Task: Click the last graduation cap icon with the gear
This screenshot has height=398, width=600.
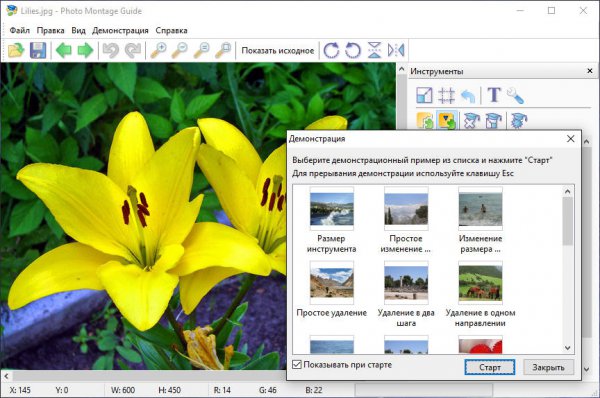Action: [x=519, y=121]
